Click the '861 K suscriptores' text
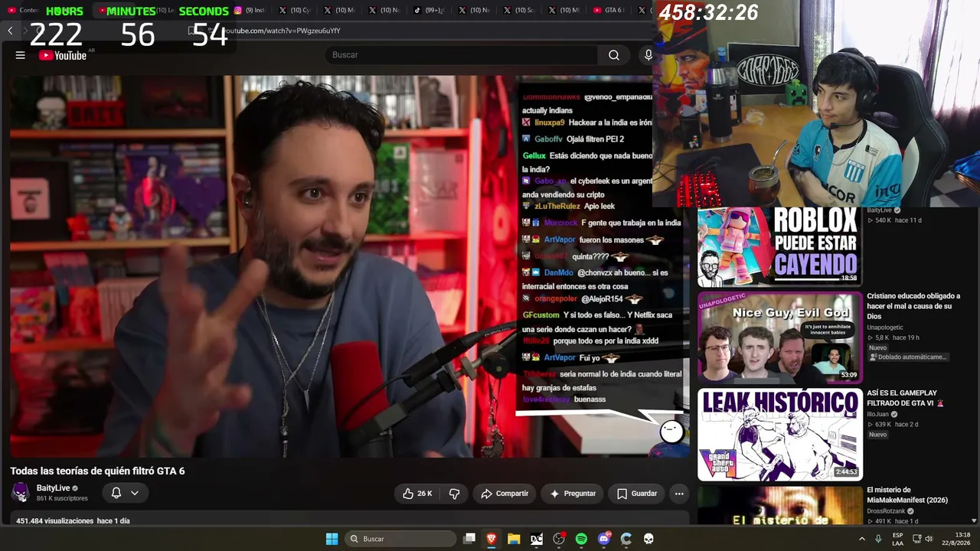The width and height of the screenshot is (980, 551). 62,498
